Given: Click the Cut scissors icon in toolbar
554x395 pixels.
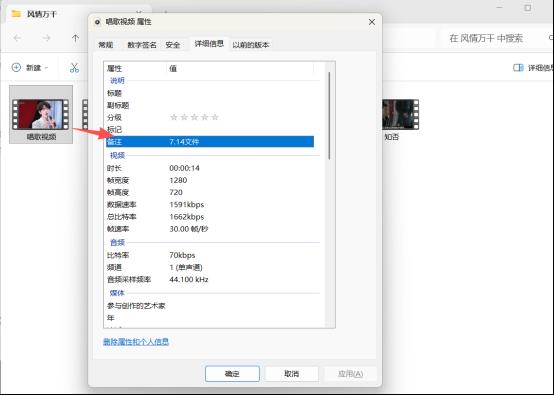Looking at the screenshot, I should (74, 67).
